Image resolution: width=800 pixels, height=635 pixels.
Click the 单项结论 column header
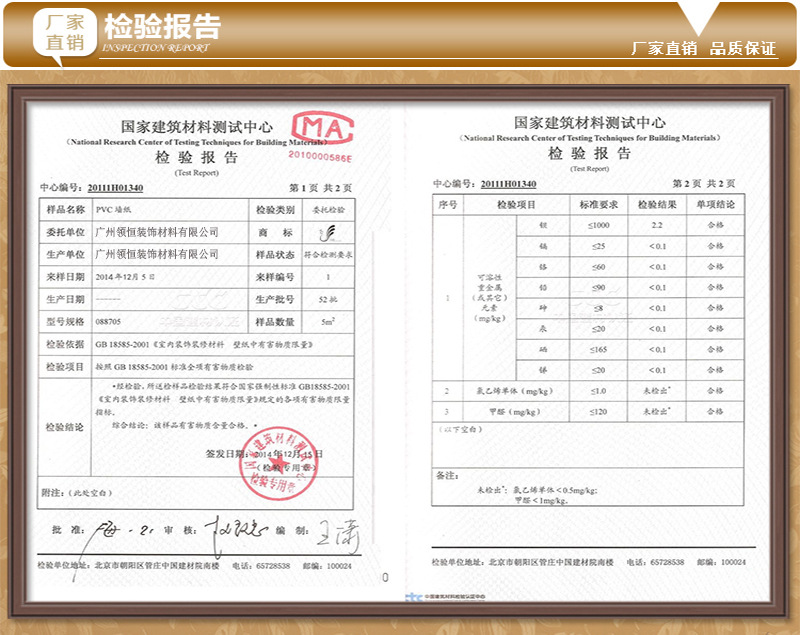coord(715,205)
